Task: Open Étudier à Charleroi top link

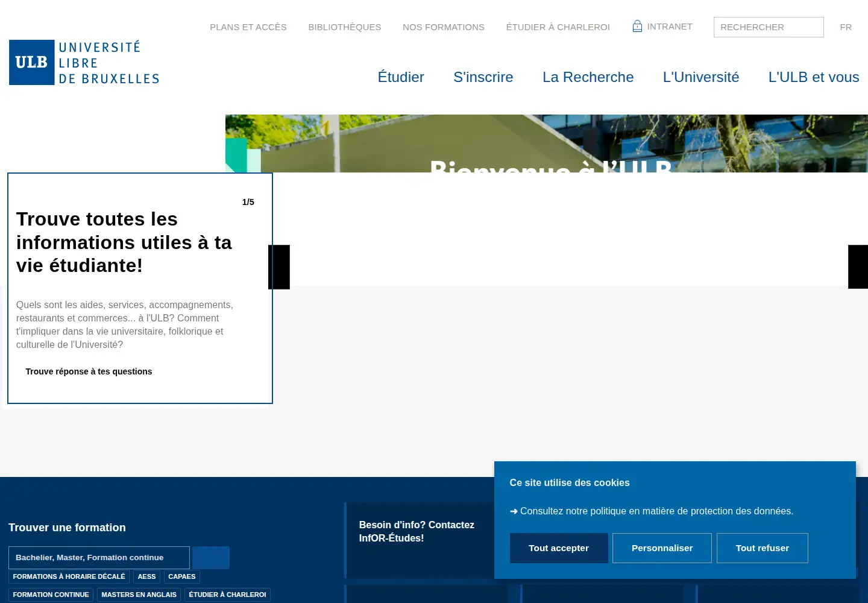Action: pos(558,27)
